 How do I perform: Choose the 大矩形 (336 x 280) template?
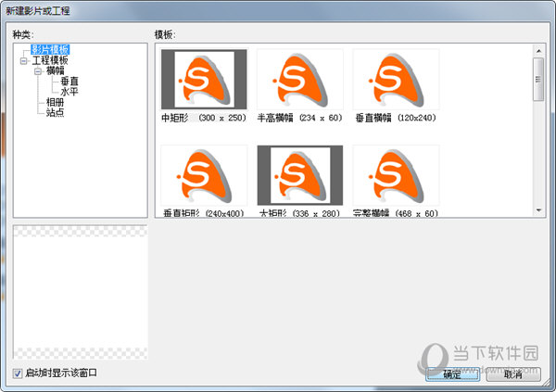pyautogui.click(x=299, y=175)
